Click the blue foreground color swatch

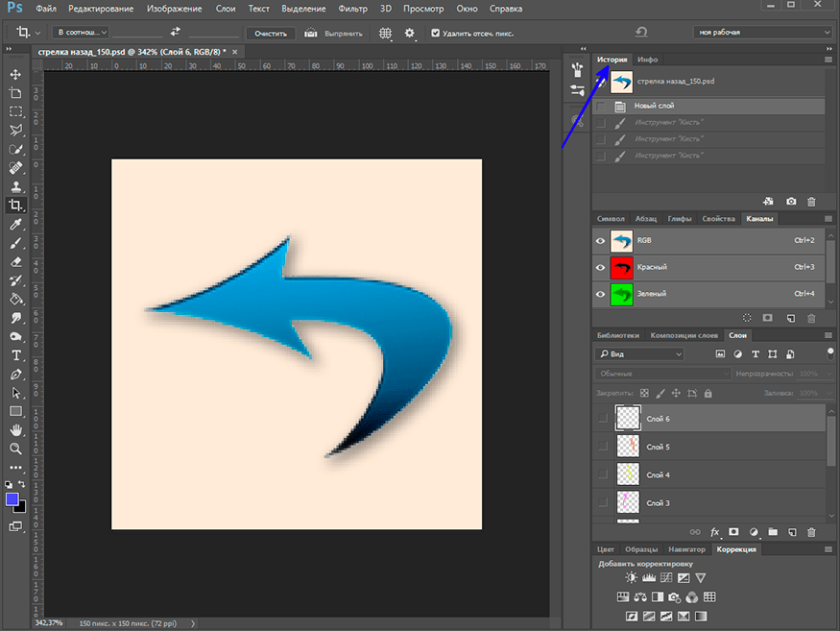point(12,499)
